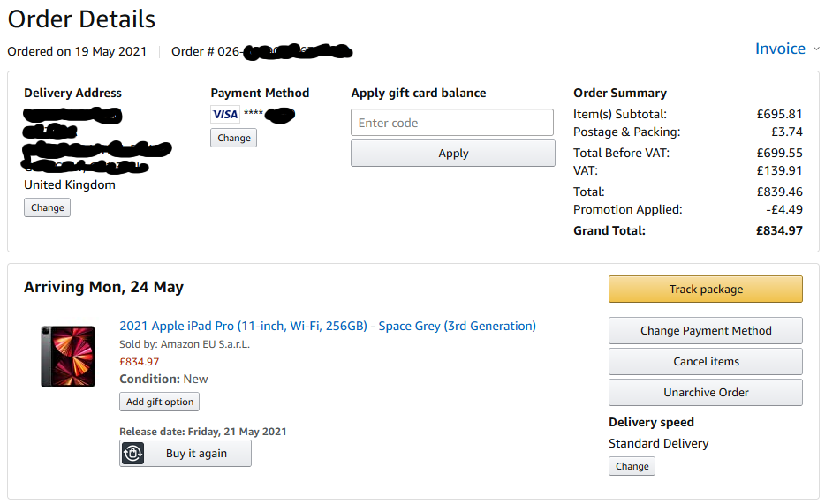Select the Cancel items button
825x504 pixels.
(705, 361)
